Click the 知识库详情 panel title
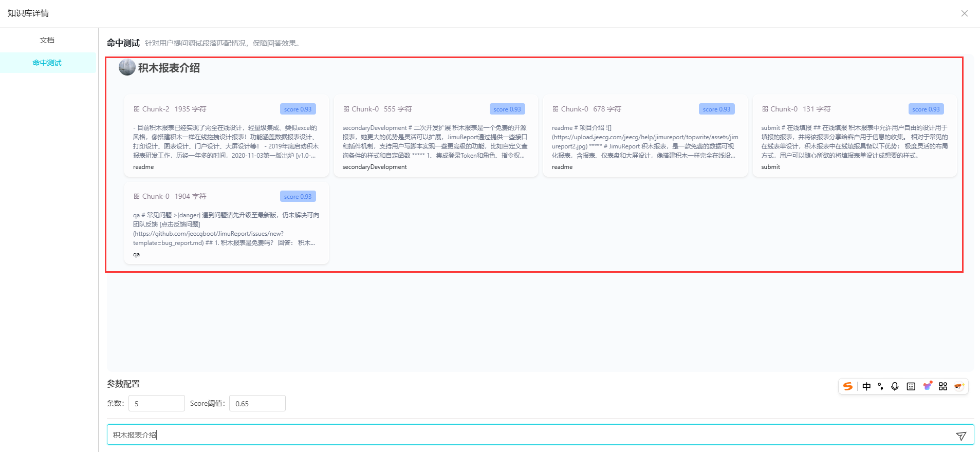This screenshot has height=452, width=980. pyautogui.click(x=28, y=13)
